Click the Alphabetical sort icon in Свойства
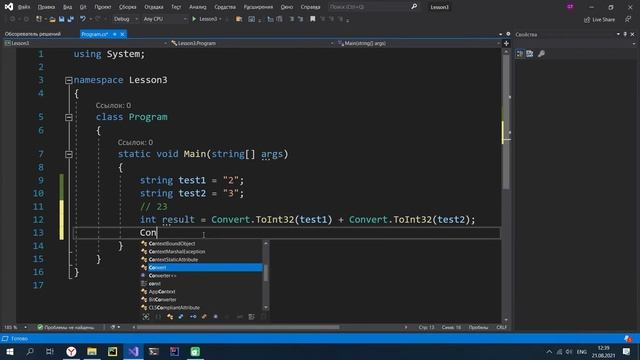Image resolution: width=640 pixels, height=360 pixels. (x=530, y=54)
